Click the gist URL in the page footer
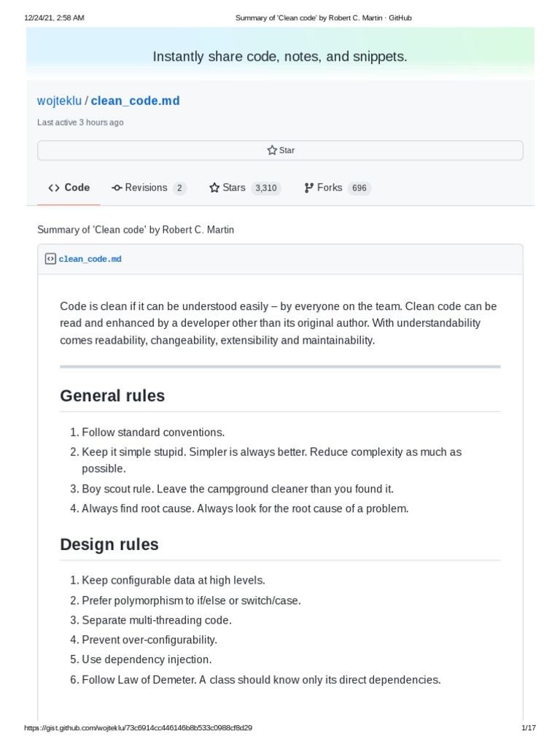The height and width of the screenshot is (747, 560). click(138, 728)
